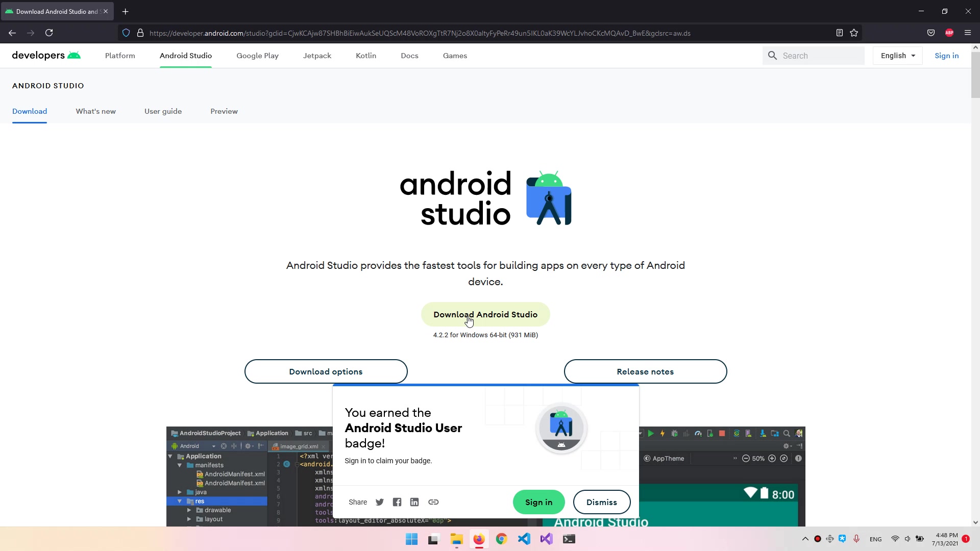Click Download Android Studio

[x=485, y=314]
